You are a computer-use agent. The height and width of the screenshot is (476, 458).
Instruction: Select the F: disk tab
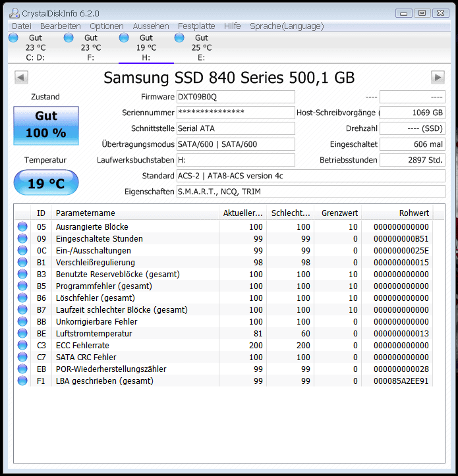tap(91, 47)
